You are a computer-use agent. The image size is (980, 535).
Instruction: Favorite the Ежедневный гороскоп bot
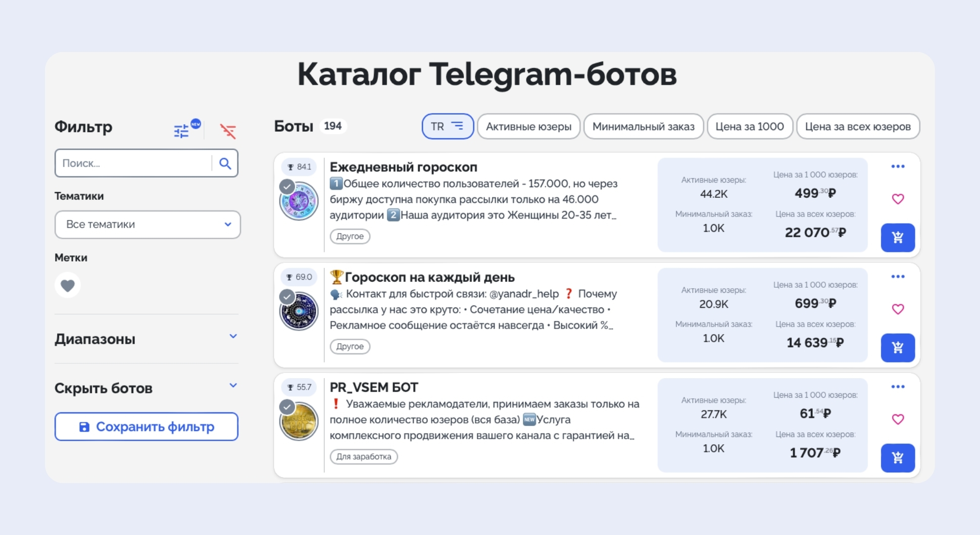[897, 199]
